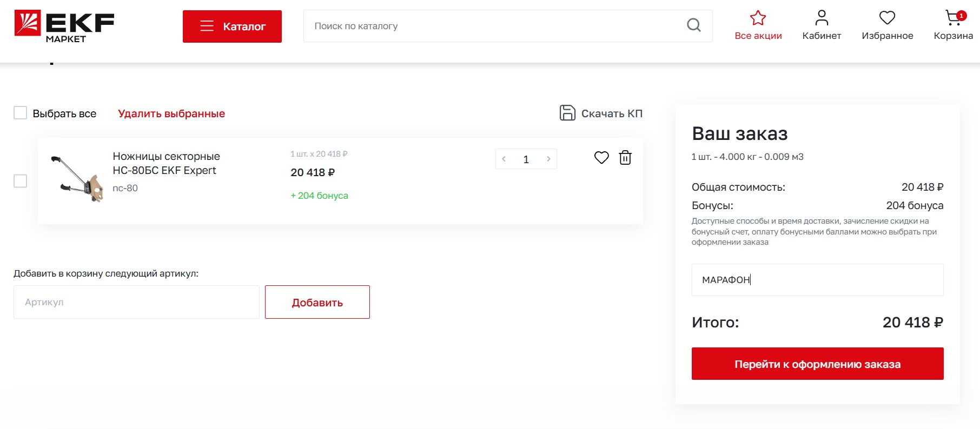
Task: Open the Кабинет account page
Action: [822, 26]
